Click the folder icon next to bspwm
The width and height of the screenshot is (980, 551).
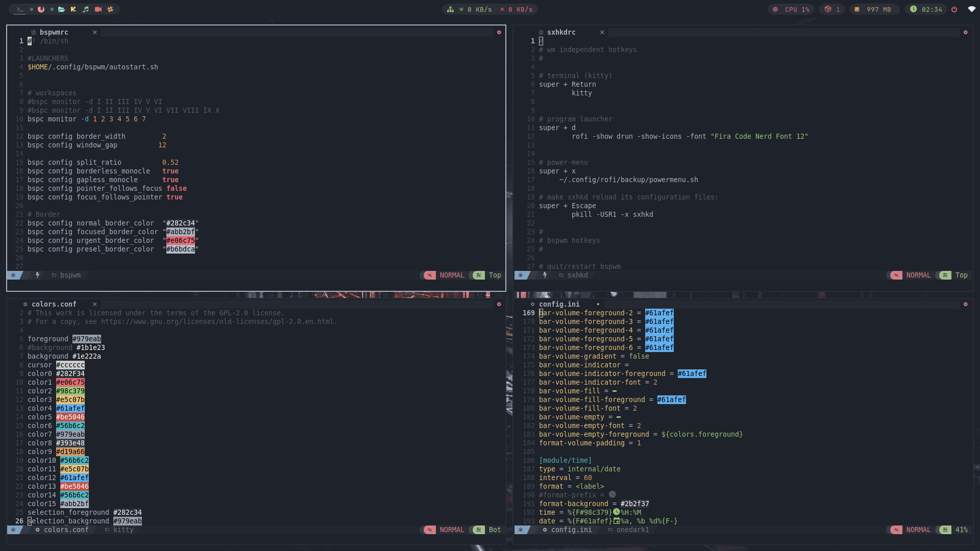[54, 275]
